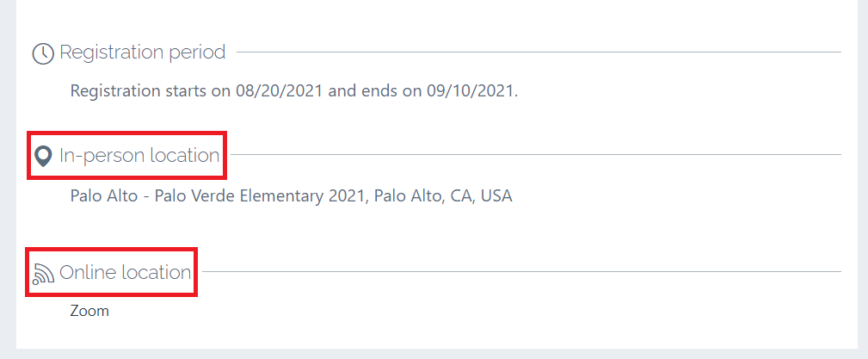Click the divider line after Registration period
This screenshot has width=868, height=359.
coord(539,53)
